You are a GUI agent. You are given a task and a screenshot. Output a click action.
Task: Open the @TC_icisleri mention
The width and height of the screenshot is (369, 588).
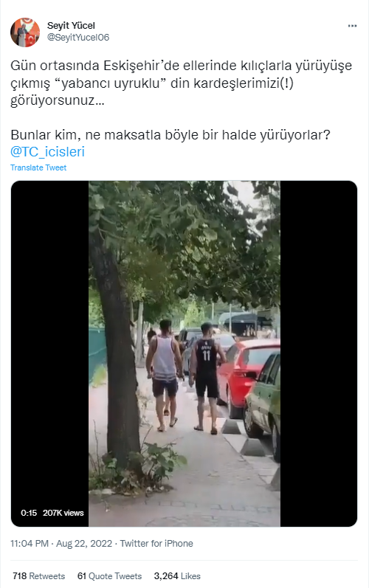[x=48, y=151]
